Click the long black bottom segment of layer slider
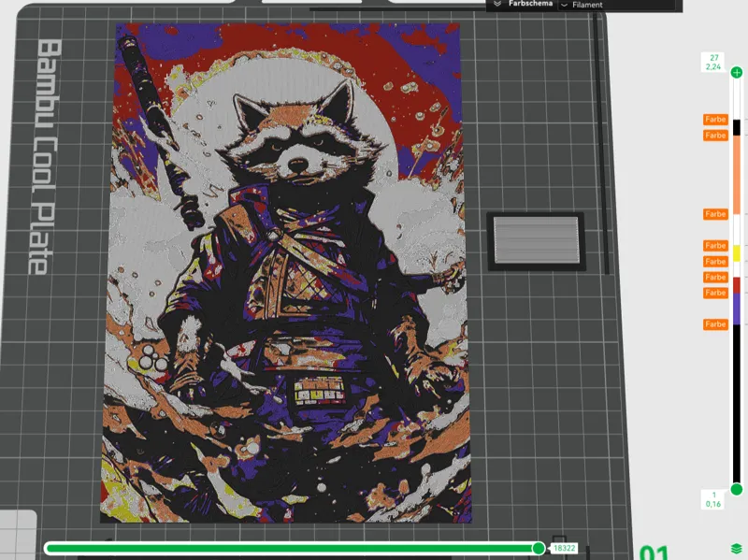 coord(737,404)
